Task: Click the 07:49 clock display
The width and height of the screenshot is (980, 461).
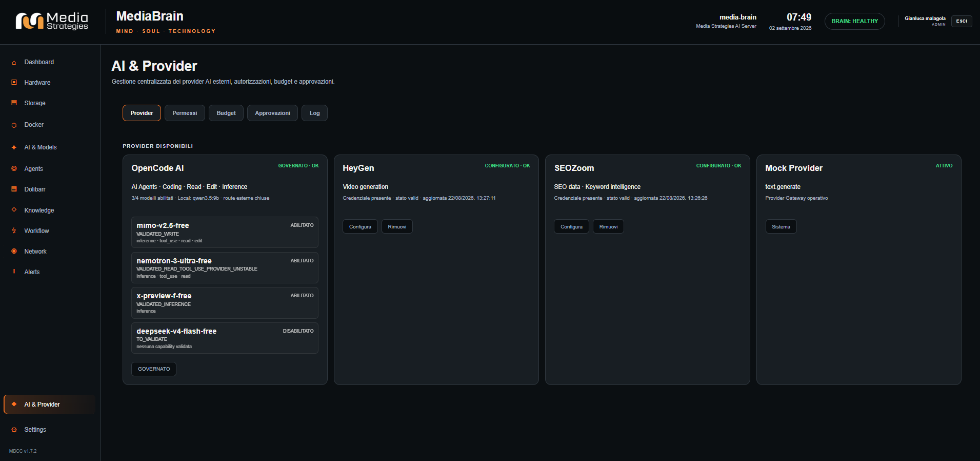Action: (799, 17)
